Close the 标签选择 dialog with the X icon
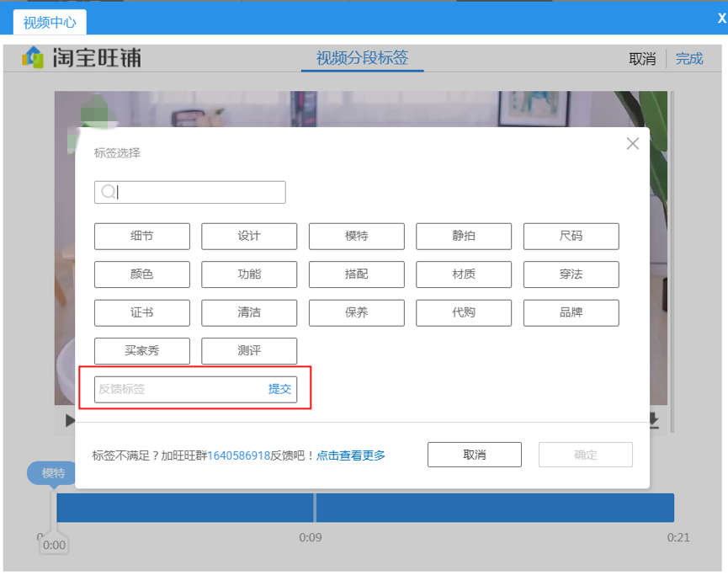 tap(632, 143)
